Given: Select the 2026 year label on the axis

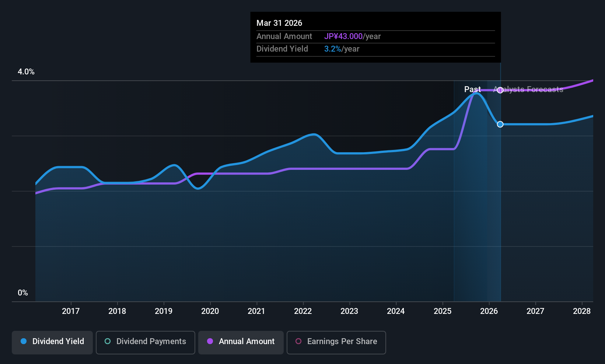Looking at the screenshot, I should point(489,311).
